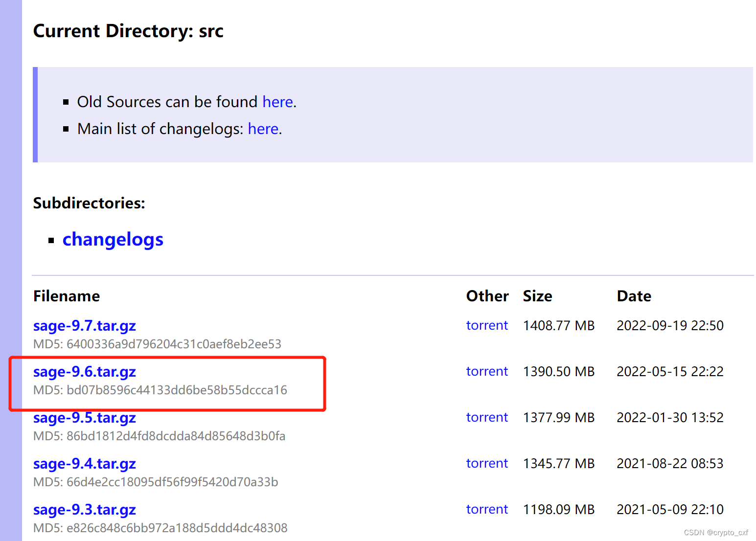
Task: Click the Date column header
Action: [634, 296]
